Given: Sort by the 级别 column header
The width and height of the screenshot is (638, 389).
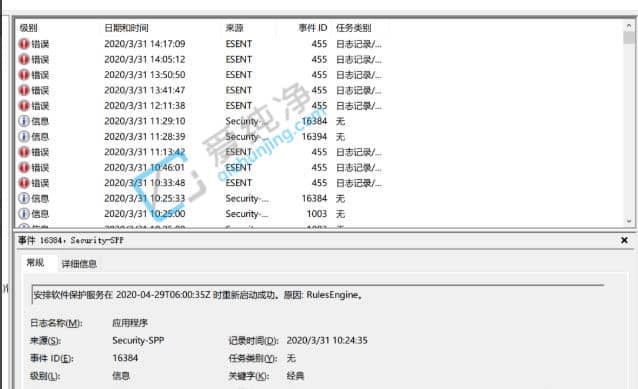Looking at the screenshot, I should 28,28.
